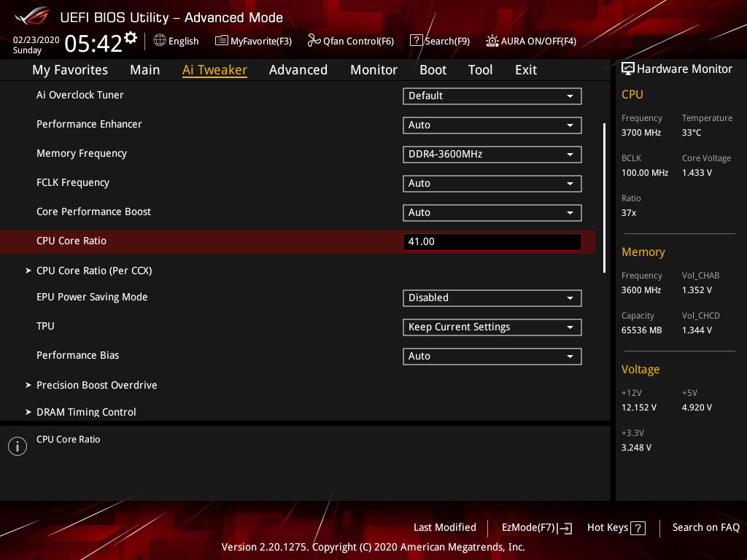Switch to the Advanced tab
The image size is (747, 560).
point(298,70)
